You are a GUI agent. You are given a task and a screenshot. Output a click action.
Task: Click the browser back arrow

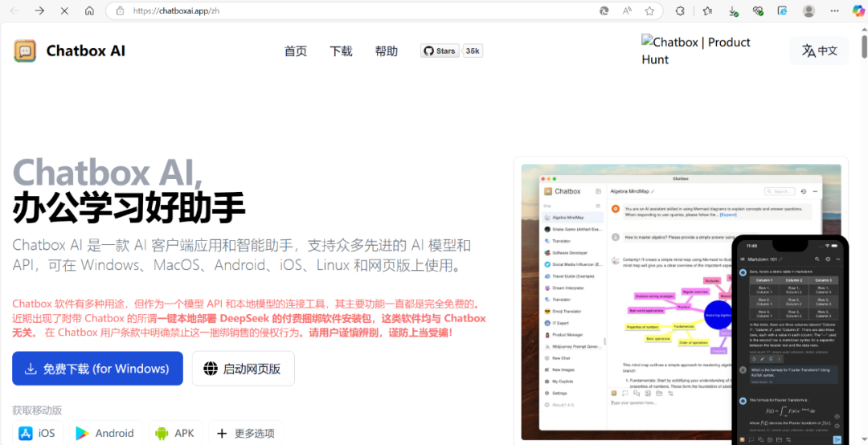[x=15, y=10]
